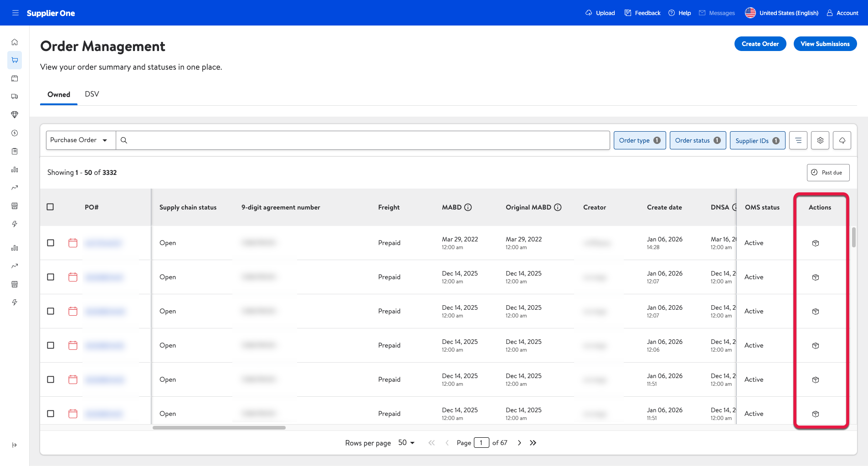Open the filter list icon
This screenshot has height=466, width=868.
point(798,140)
